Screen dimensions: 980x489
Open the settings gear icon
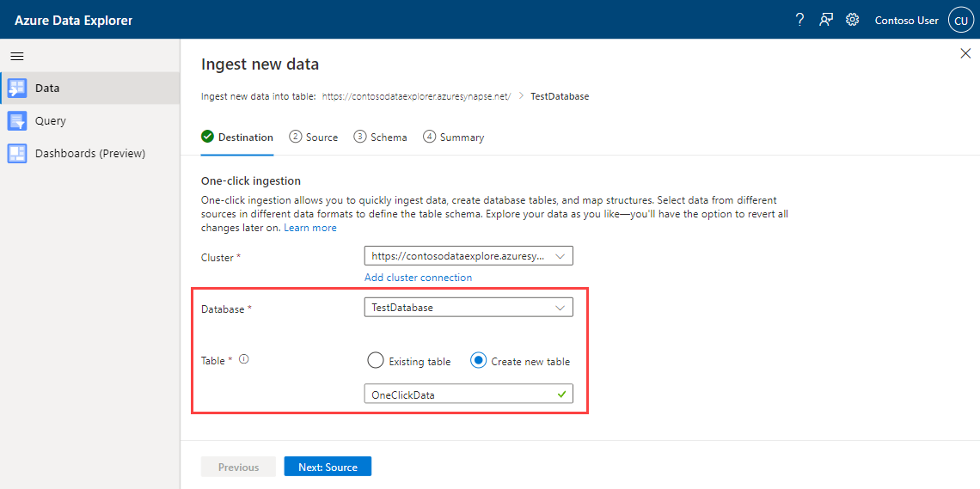pos(852,20)
